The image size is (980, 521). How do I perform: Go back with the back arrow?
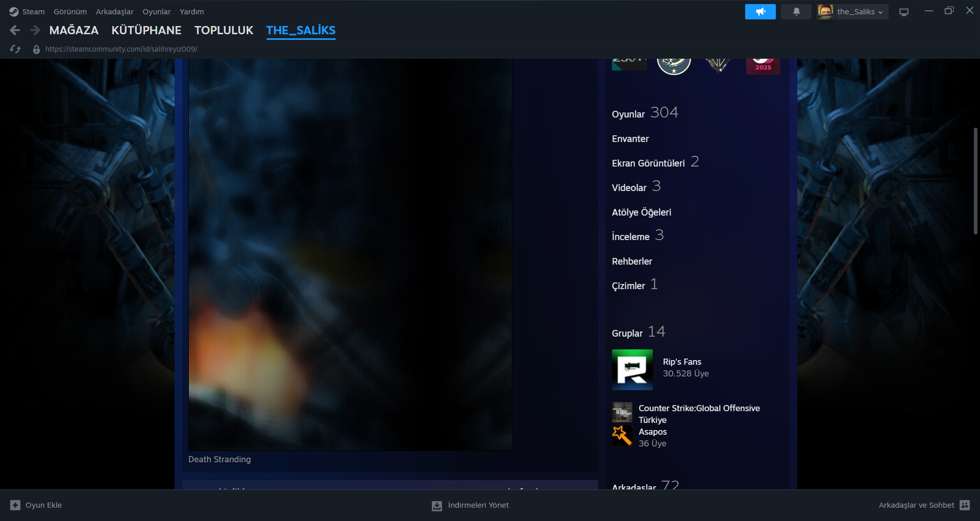pos(15,31)
